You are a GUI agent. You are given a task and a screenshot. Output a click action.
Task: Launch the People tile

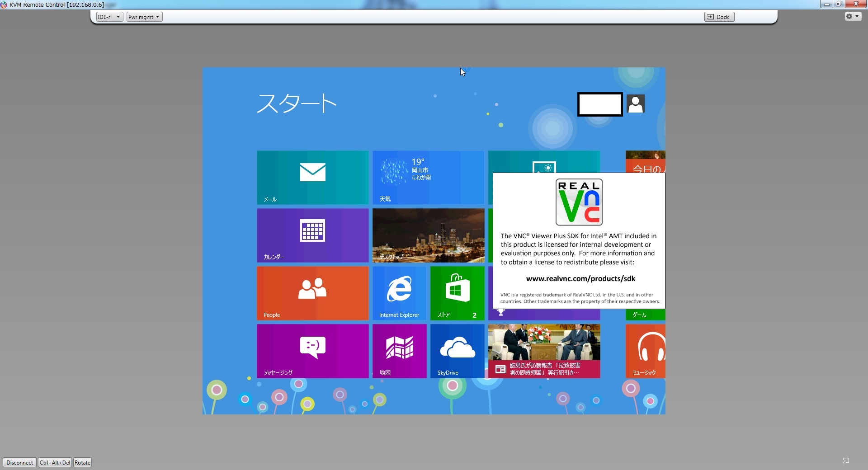click(x=312, y=293)
